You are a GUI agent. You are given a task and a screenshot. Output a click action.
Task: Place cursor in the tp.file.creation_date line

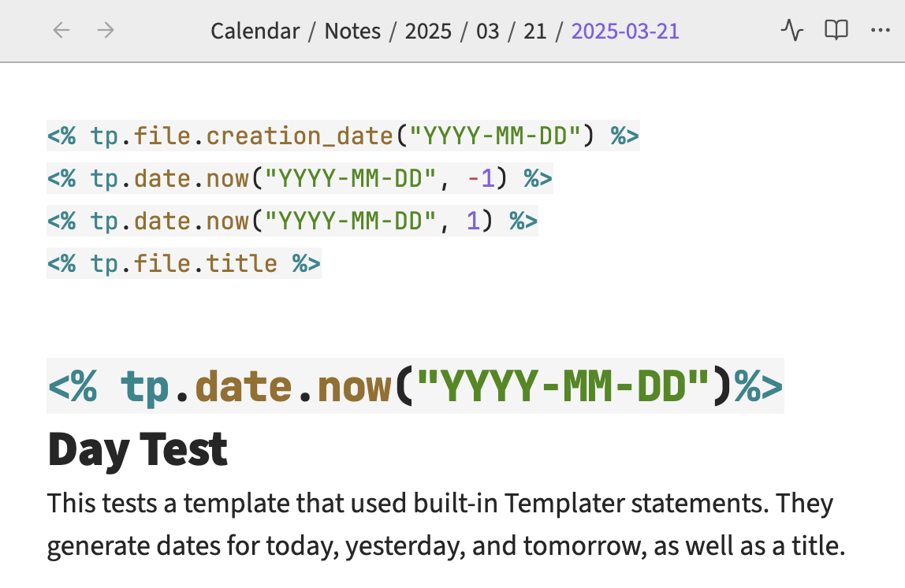coord(260,136)
